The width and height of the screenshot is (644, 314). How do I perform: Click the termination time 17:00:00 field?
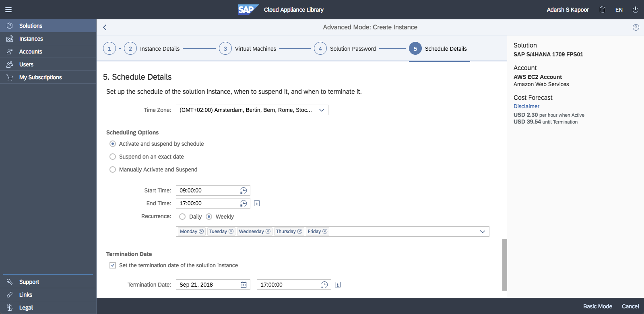coord(294,285)
